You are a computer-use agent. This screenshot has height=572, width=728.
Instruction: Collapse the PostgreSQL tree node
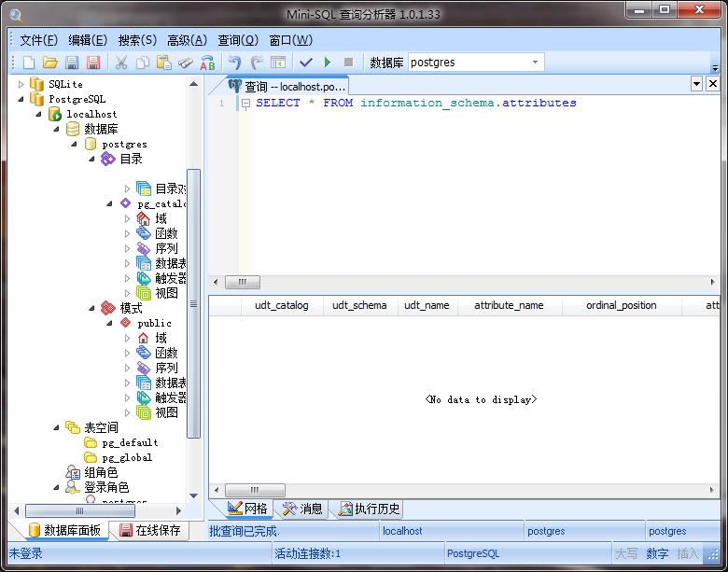(21, 99)
